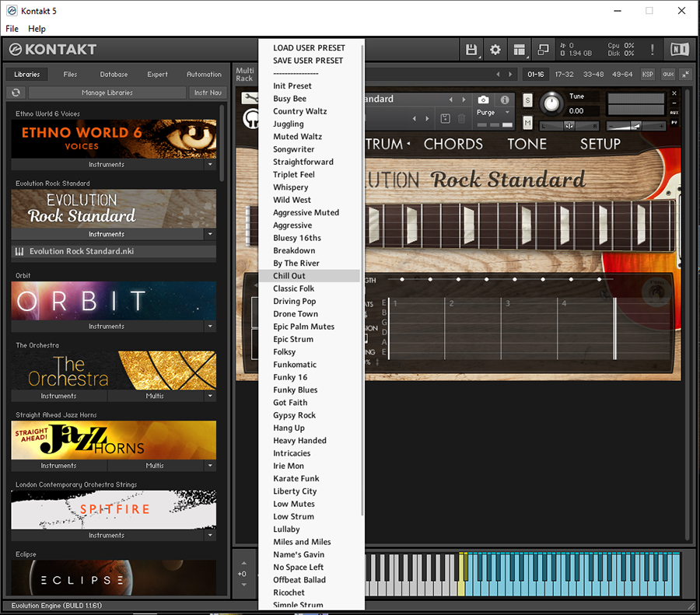Refresh the libraries list icon

pyautogui.click(x=16, y=93)
